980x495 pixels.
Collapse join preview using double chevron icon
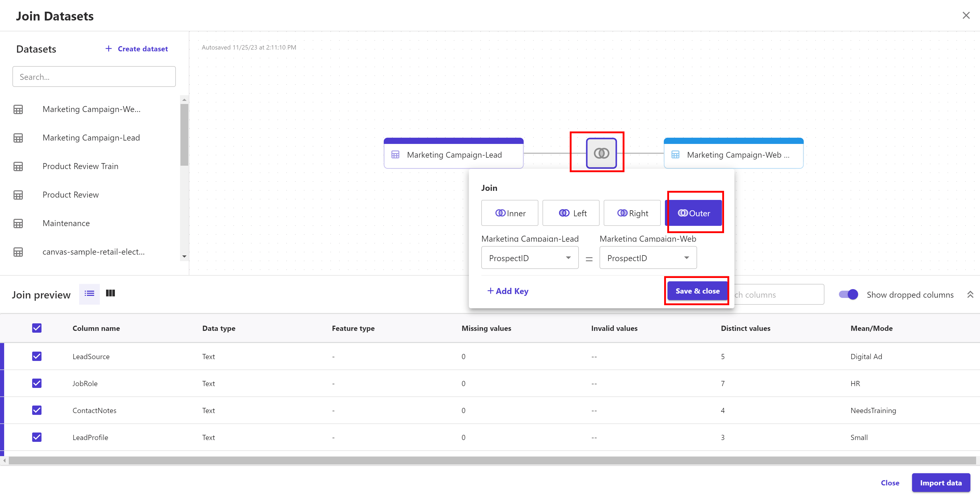970,295
